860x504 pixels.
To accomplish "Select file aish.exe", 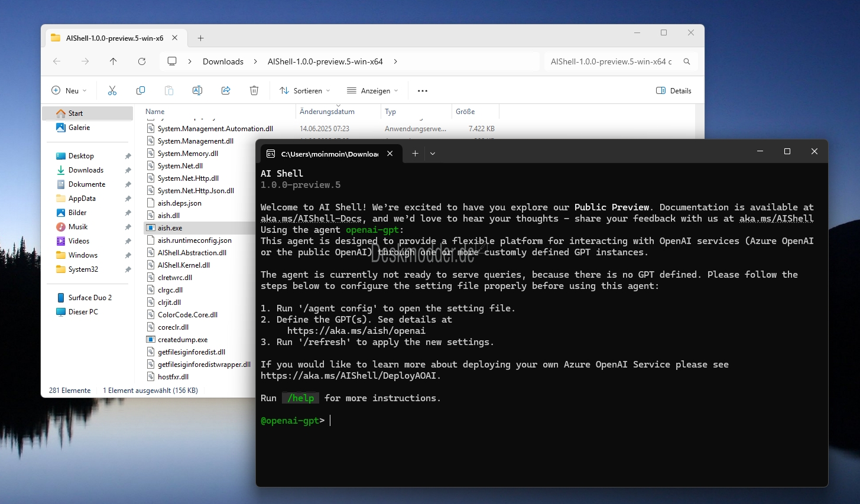I will 170,228.
